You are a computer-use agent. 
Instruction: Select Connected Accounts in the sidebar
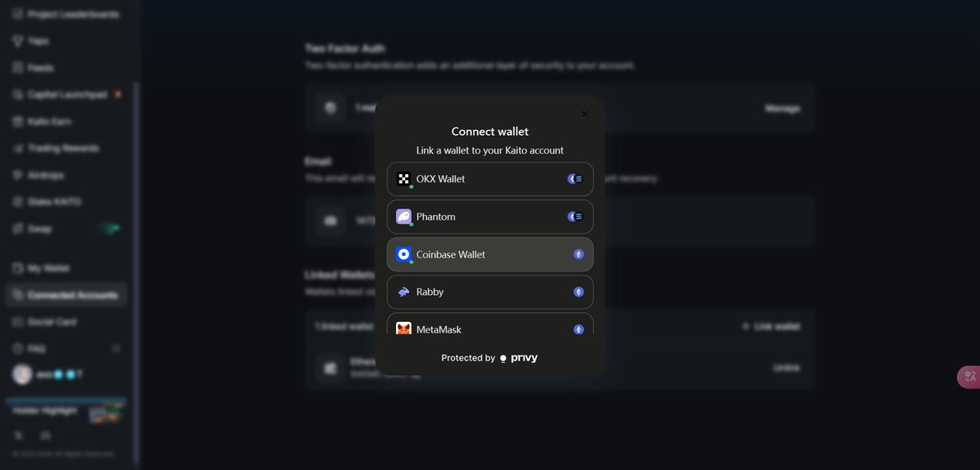(66, 295)
